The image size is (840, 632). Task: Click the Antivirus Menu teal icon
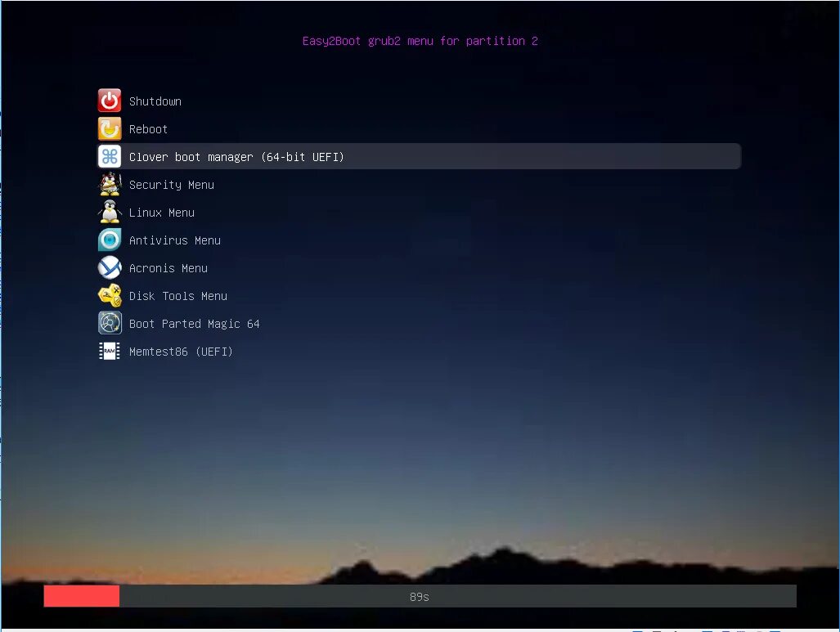tap(110, 240)
